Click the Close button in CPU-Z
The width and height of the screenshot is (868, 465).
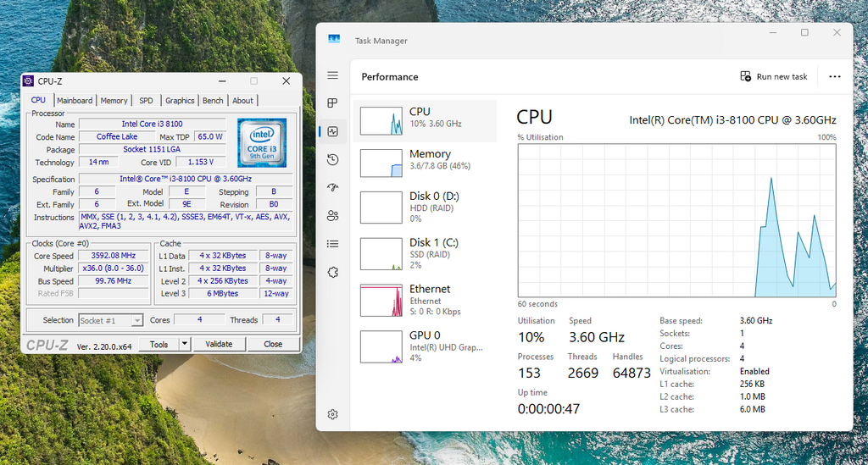coord(273,344)
